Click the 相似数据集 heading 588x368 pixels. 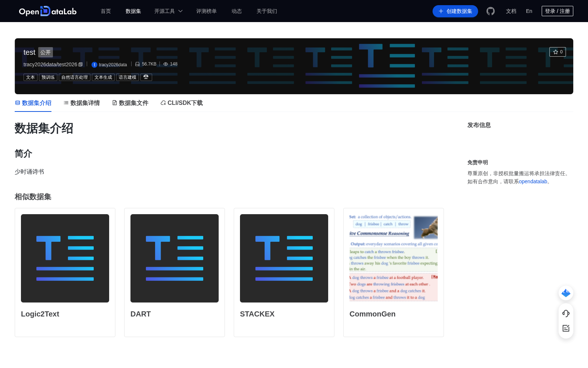[33, 197]
